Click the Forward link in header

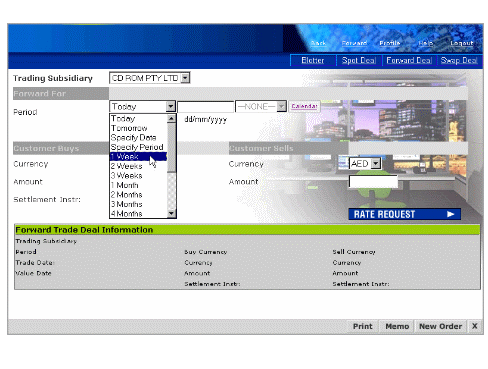[354, 43]
